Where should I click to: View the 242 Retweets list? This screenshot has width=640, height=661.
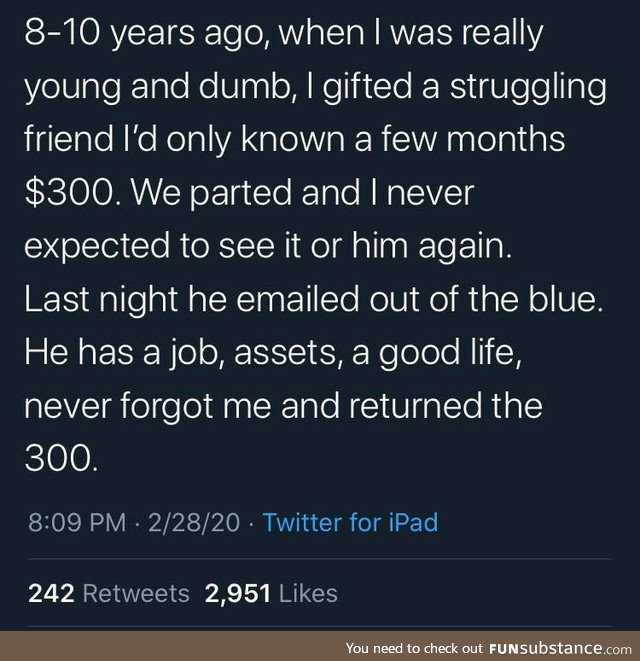coord(109,594)
